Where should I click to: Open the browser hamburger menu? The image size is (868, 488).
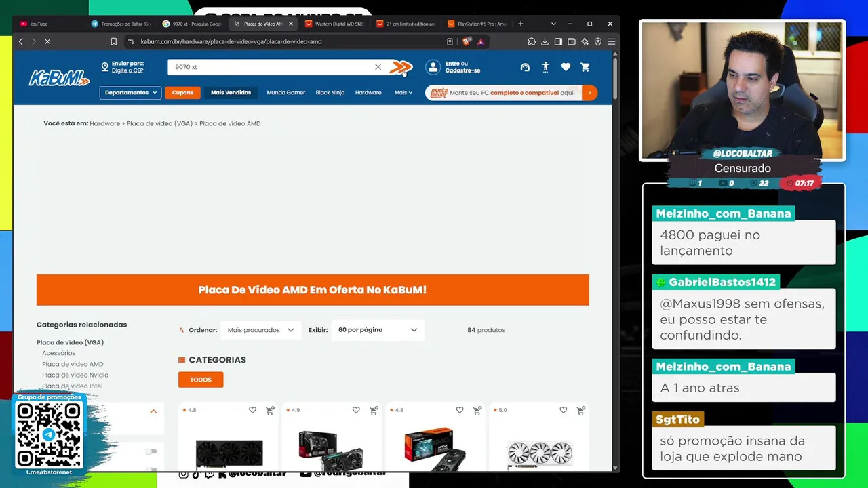(611, 41)
